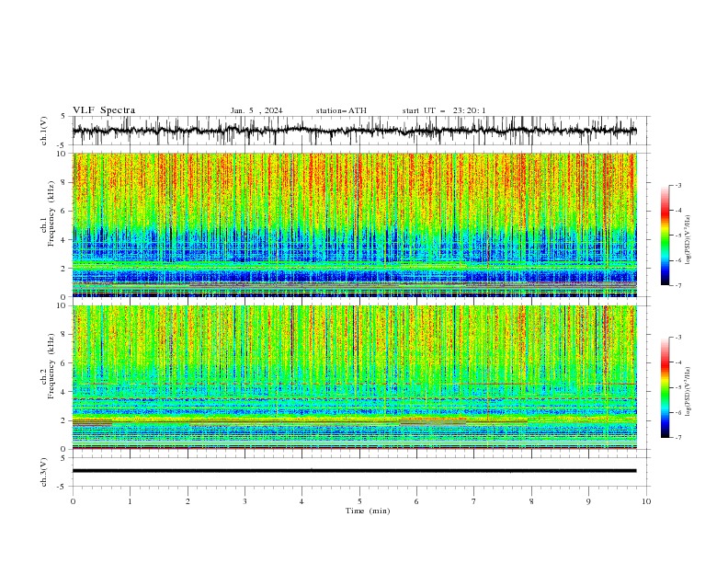
Task: Click the ch.1 spectrogram color scale bar
Action: pyautogui.click(x=665, y=236)
